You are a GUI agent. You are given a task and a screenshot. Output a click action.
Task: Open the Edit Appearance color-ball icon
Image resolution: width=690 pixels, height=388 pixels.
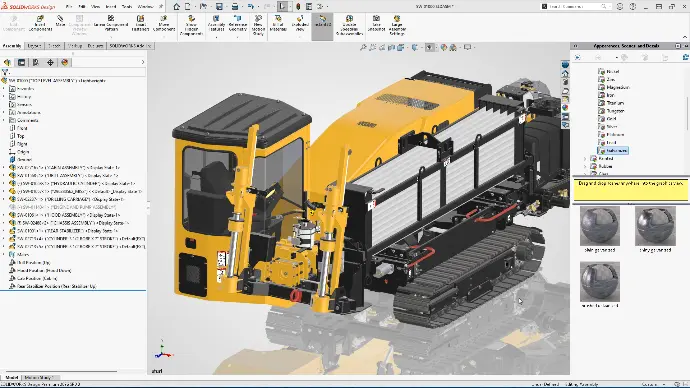coord(444,47)
